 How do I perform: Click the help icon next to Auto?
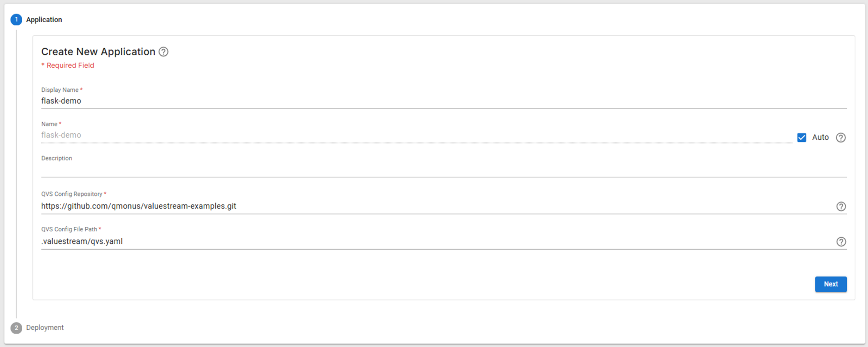(x=841, y=138)
